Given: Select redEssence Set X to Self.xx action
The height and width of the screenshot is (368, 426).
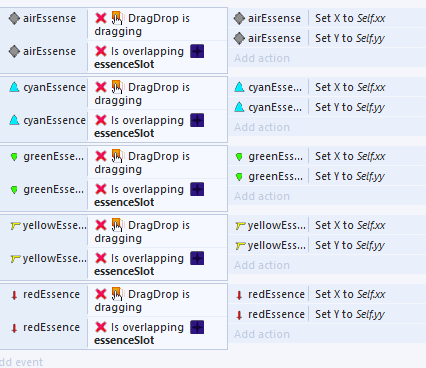Looking at the screenshot, I should [x=327, y=295].
